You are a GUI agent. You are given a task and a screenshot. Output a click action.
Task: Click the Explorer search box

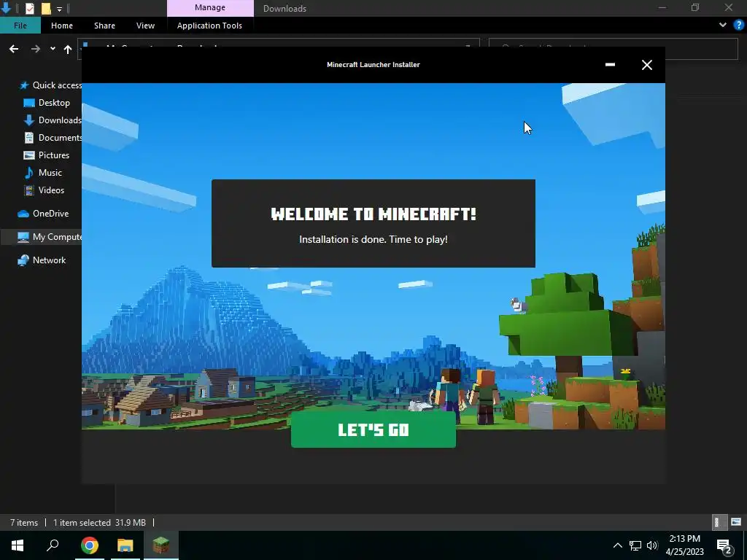(x=613, y=49)
